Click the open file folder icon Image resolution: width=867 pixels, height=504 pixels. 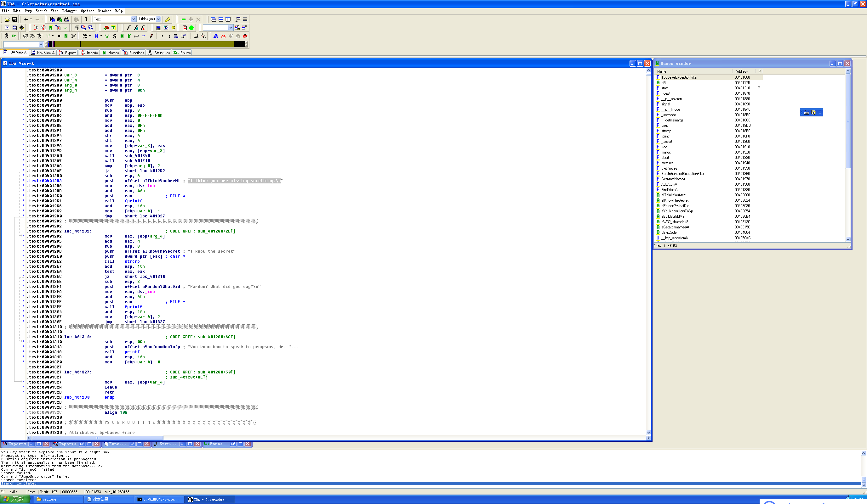tap(7, 19)
